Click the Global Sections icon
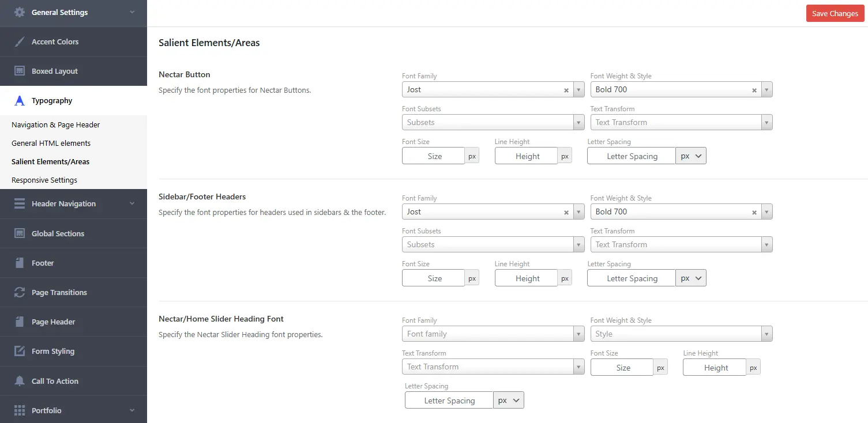 [20, 233]
